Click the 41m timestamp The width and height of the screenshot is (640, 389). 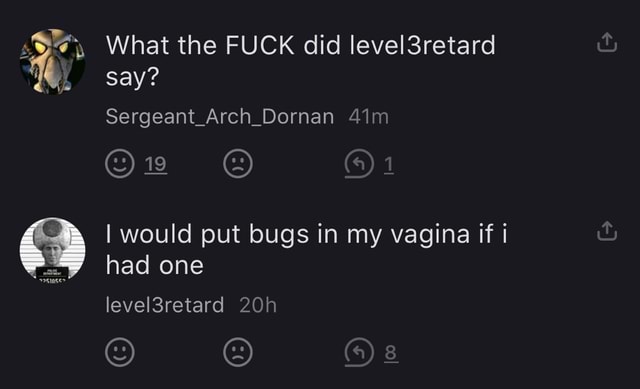click(x=369, y=117)
